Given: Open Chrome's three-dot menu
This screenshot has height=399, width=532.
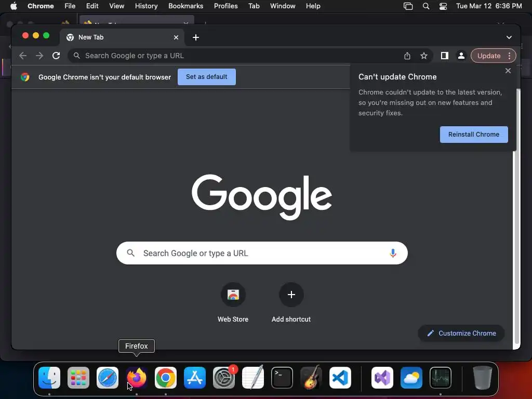Looking at the screenshot, I should click(509, 56).
